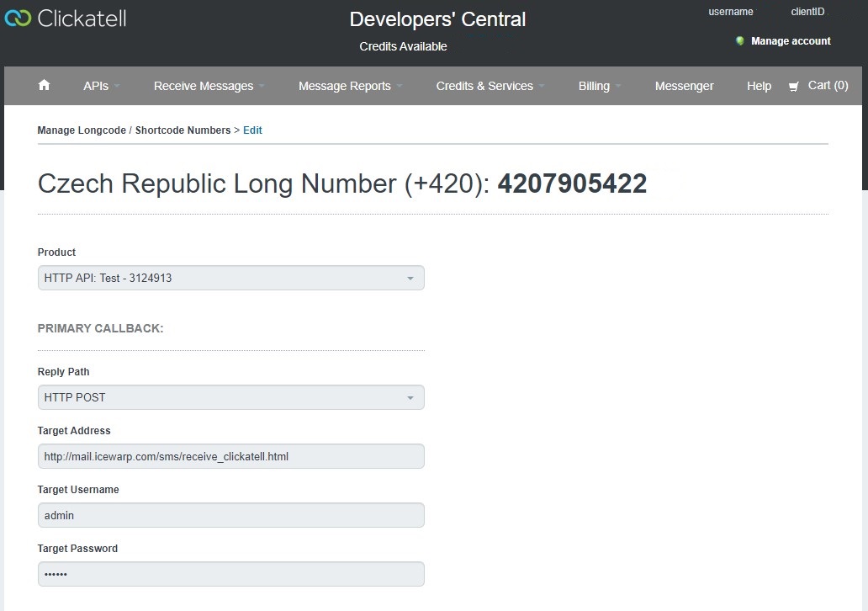Image resolution: width=868 pixels, height=611 pixels.
Task: Open the Help page
Action: pos(759,86)
